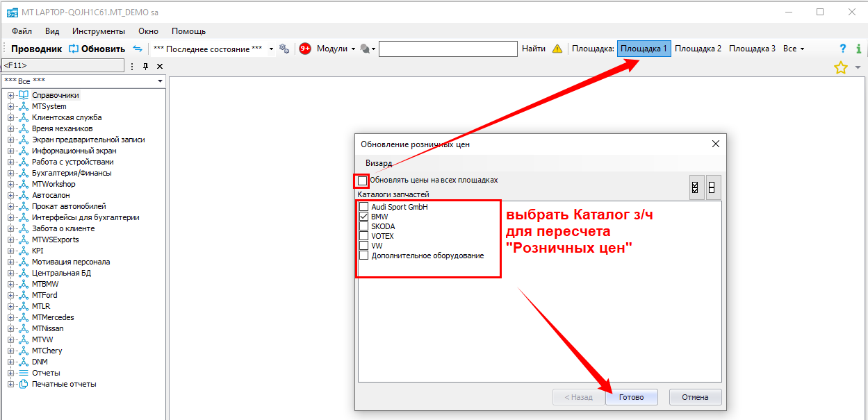Click the Отмена button

[695, 397]
